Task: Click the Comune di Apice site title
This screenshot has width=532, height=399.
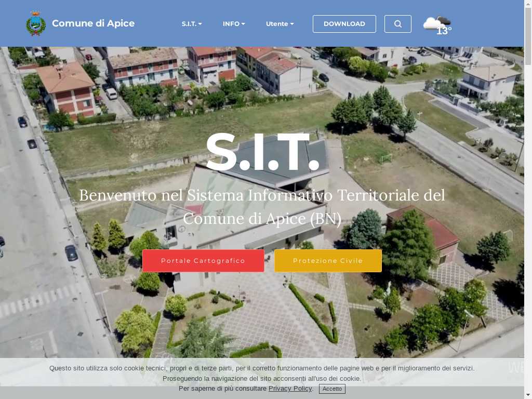Action: point(93,23)
